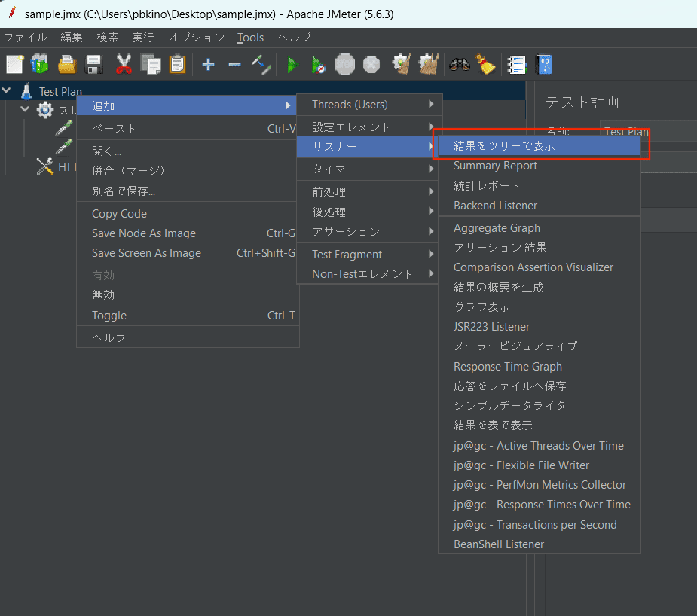
Task: Expand the 後処理 submenu
Action: (369, 212)
